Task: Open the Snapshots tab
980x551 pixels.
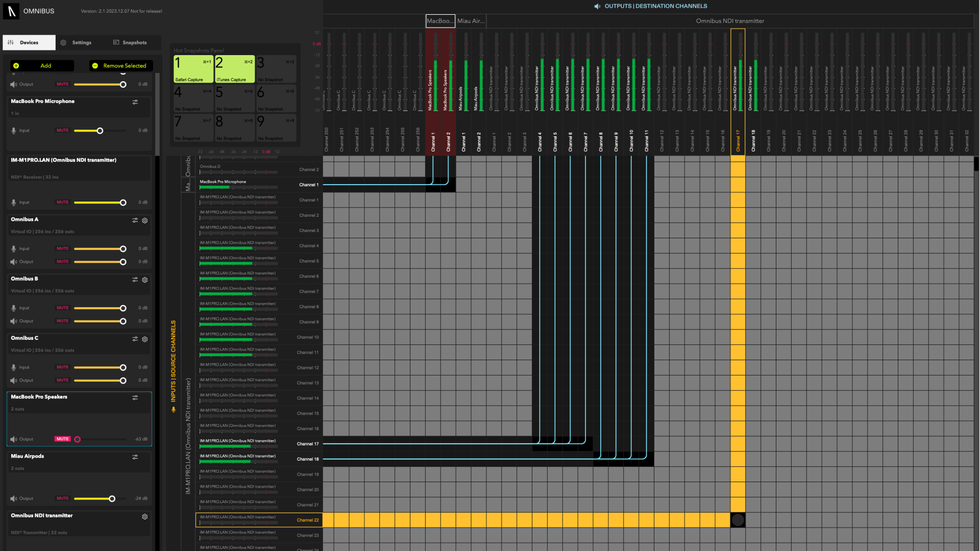Action: pyautogui.click(x=130, y=43)
